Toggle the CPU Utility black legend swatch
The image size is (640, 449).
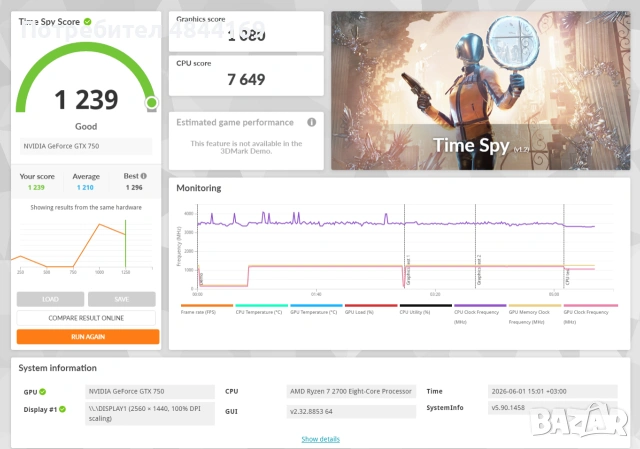tap(426, 305)
